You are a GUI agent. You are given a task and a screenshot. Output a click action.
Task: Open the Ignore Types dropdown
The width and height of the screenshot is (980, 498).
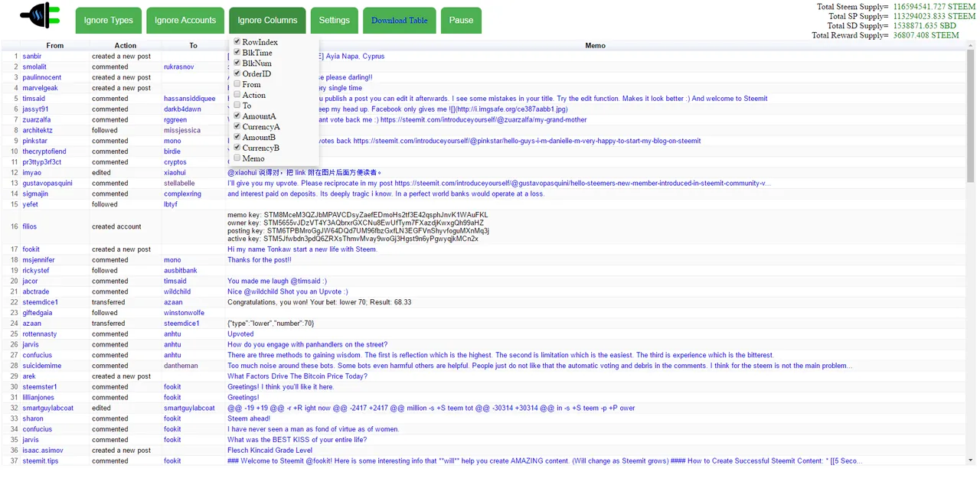point(109,21)
